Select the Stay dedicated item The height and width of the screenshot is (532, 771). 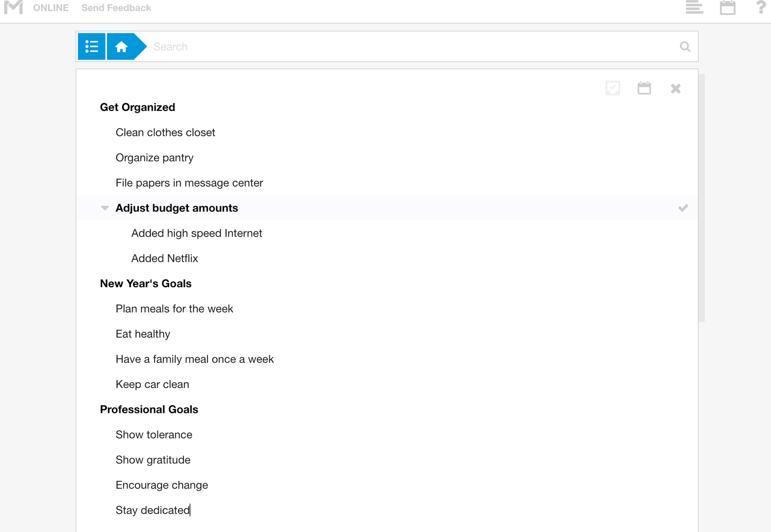[x=153, y=510]
